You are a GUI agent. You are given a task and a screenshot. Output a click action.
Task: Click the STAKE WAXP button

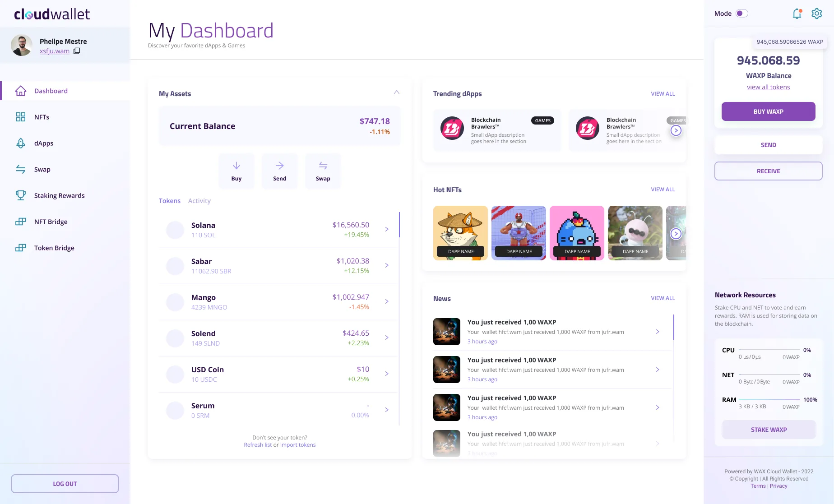point(769,430)
